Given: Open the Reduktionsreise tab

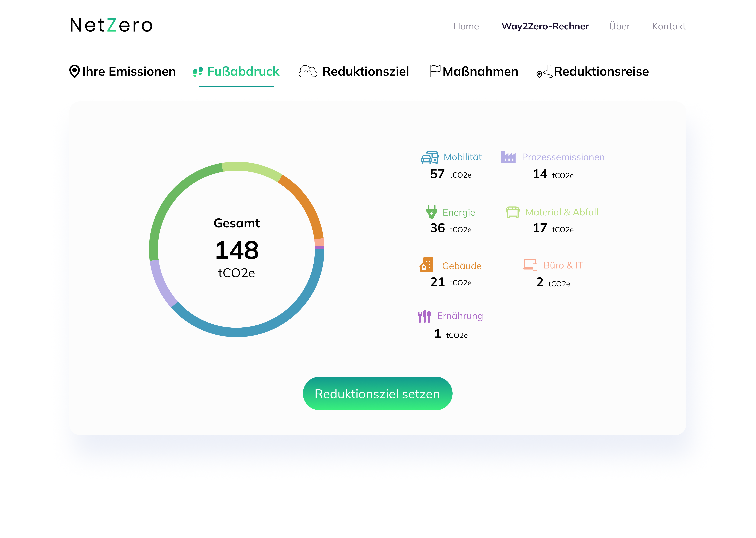Looking at the screenshot, I should coord(601,72).
